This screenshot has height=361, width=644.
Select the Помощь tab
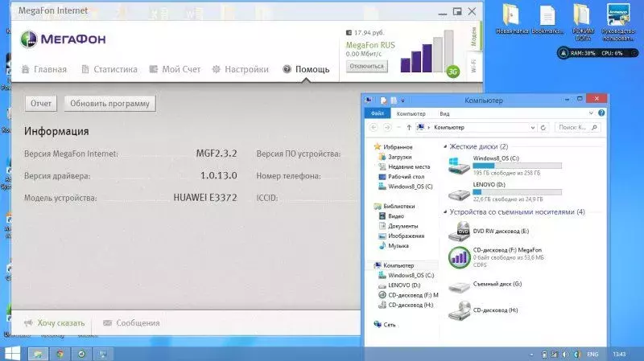[x=306, y=69]
